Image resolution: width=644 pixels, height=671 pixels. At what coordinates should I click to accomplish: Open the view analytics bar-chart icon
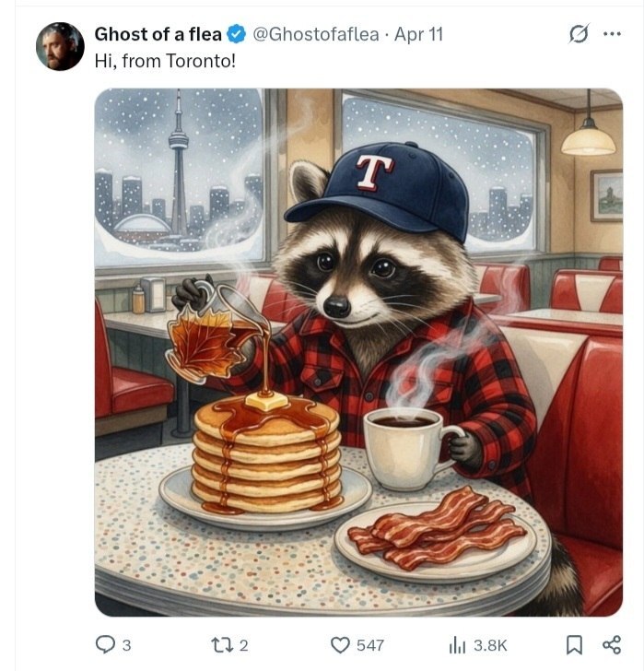click(457, 645)
